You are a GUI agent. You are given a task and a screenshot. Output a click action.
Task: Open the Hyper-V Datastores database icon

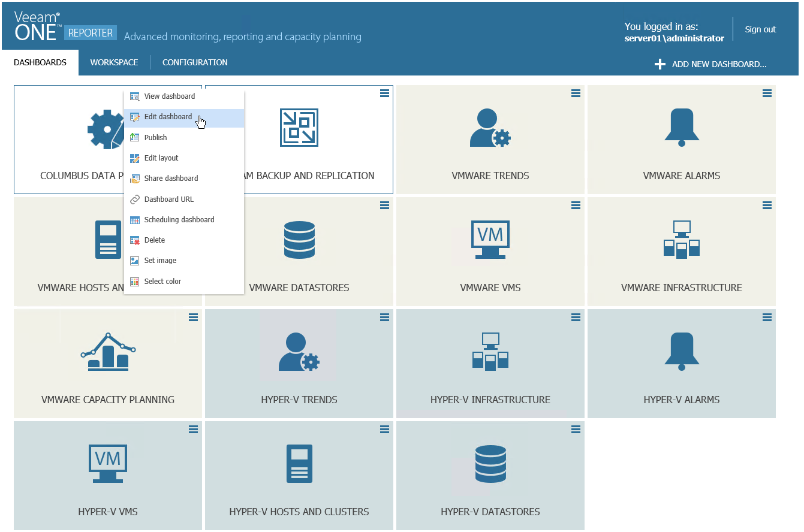click(490, 464)
